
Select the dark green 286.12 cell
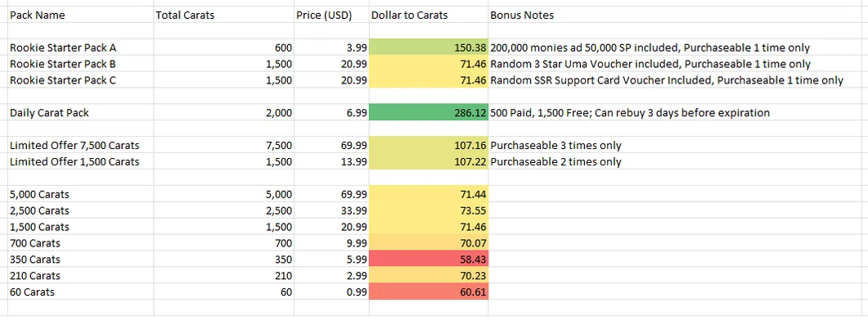point(429,113)
